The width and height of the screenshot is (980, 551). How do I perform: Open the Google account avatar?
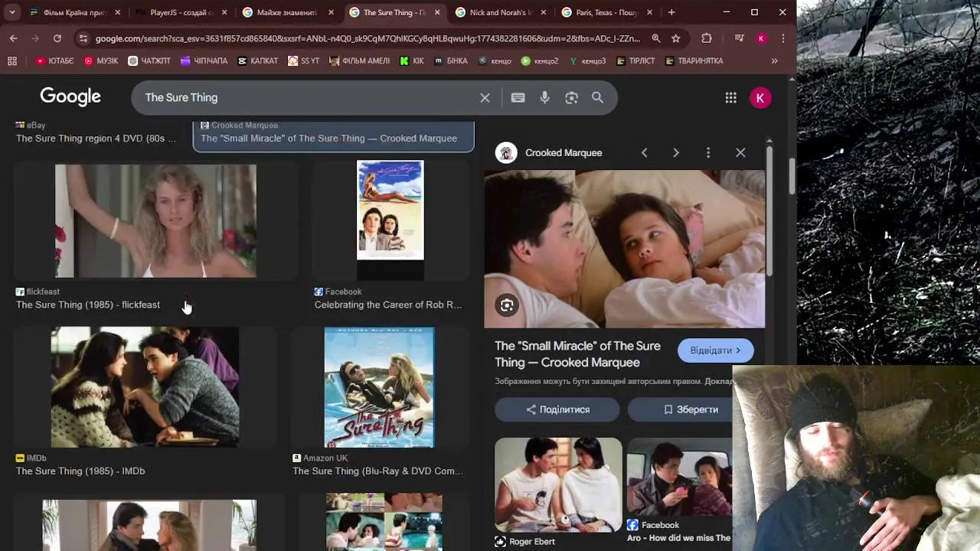(x=760, y=97)
